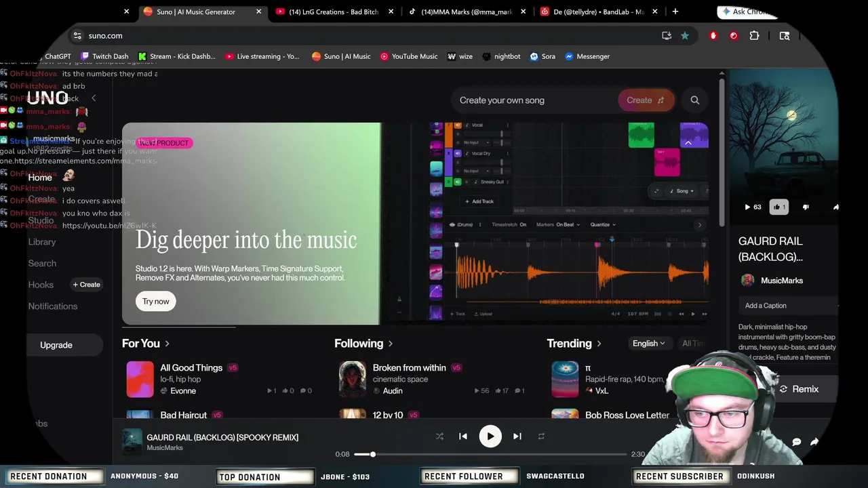Click the share arrow icon in player bar
The width and height of the screenshot is (868, 488).
814,442
